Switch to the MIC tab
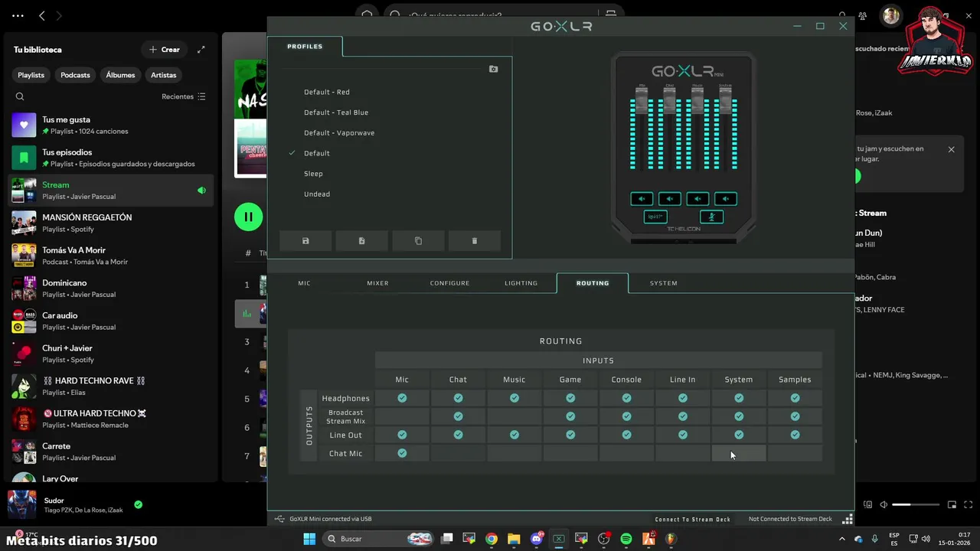This screenshot has height=551, width=980. (305, 283)
